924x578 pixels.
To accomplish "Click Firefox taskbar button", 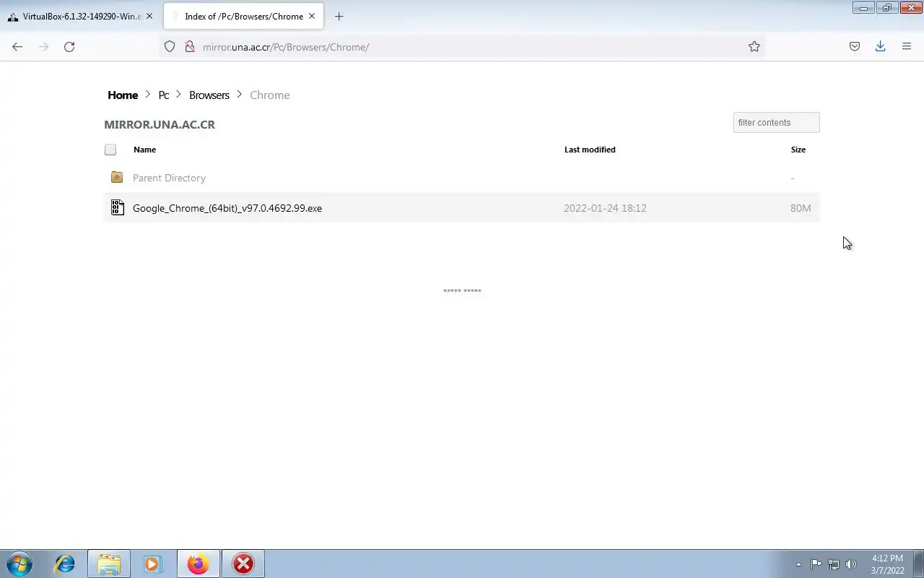I will [198, 564].
